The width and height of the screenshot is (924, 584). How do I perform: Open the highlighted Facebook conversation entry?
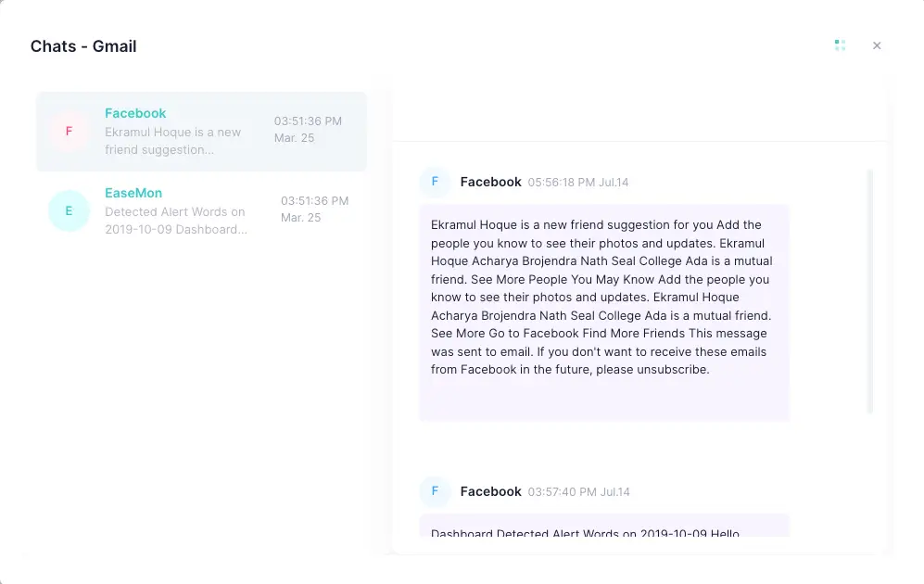[x=201, y=131]
